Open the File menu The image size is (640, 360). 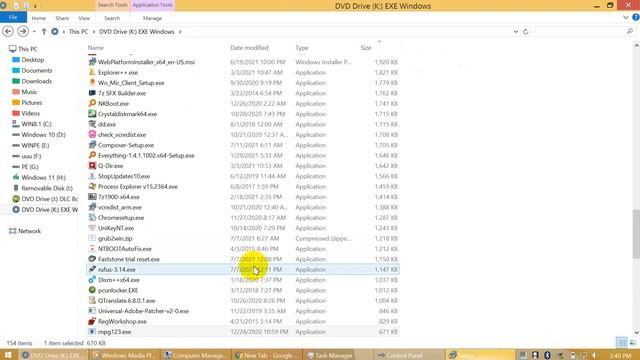(13, 18)
